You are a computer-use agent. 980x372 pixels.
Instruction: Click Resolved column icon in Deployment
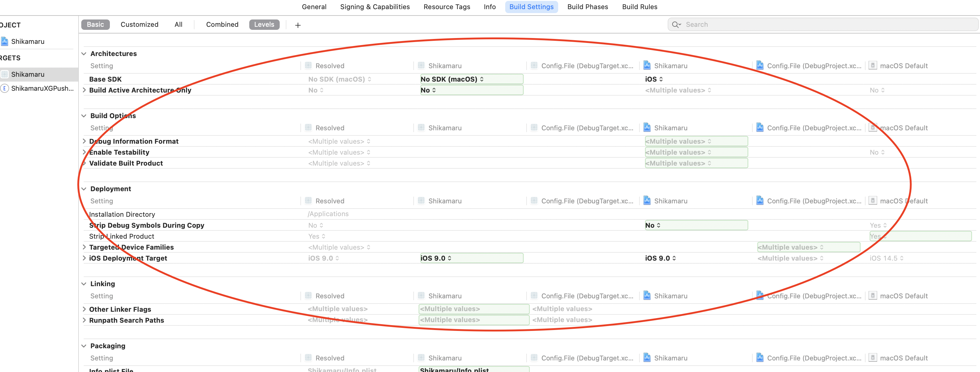[308, 201]
